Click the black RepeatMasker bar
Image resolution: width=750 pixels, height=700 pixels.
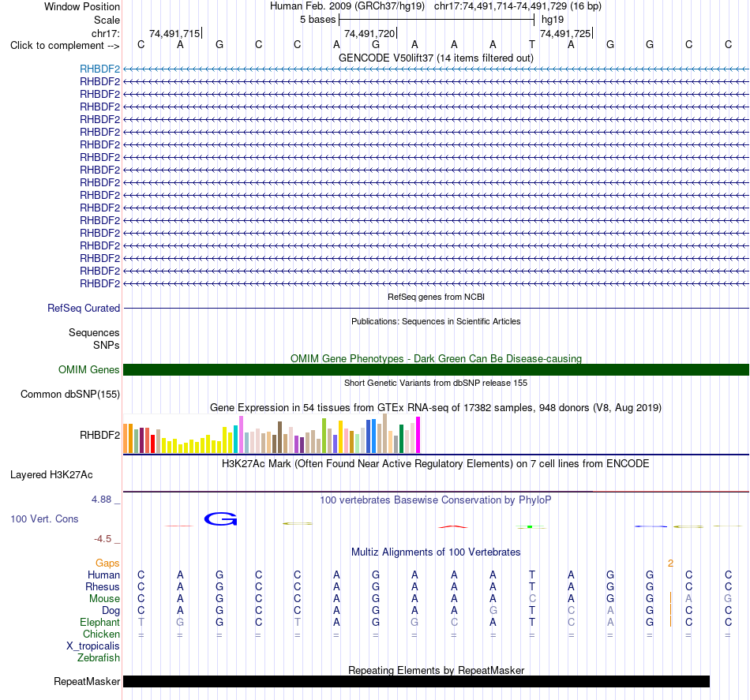coord(416,681)
